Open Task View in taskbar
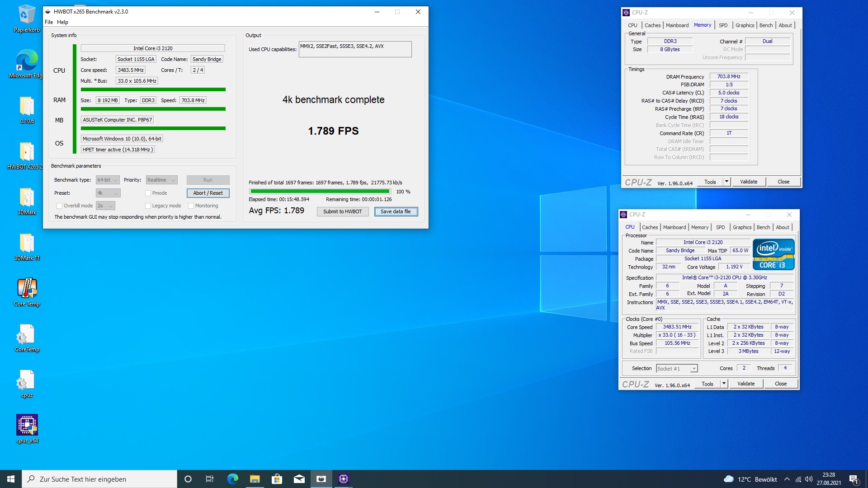 pos(210,479)
